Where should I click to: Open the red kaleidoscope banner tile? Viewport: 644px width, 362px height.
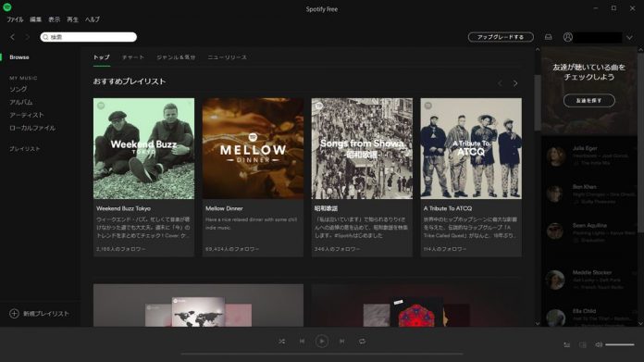(x=416, y=306)
